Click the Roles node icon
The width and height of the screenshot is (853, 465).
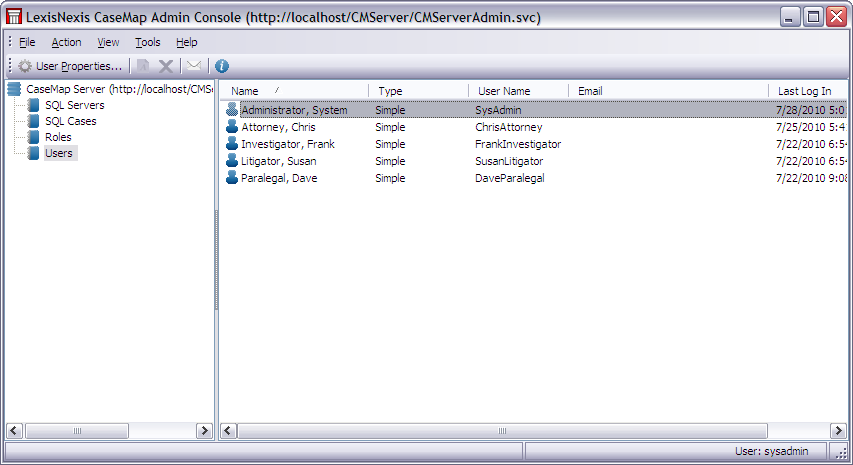tap(33, 137)
